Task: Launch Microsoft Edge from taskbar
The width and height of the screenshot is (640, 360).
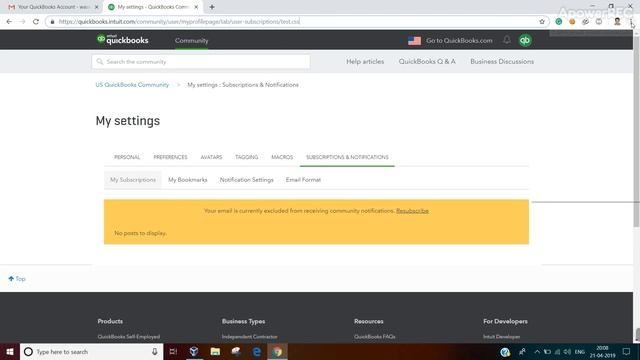Action: click(256, 351)
